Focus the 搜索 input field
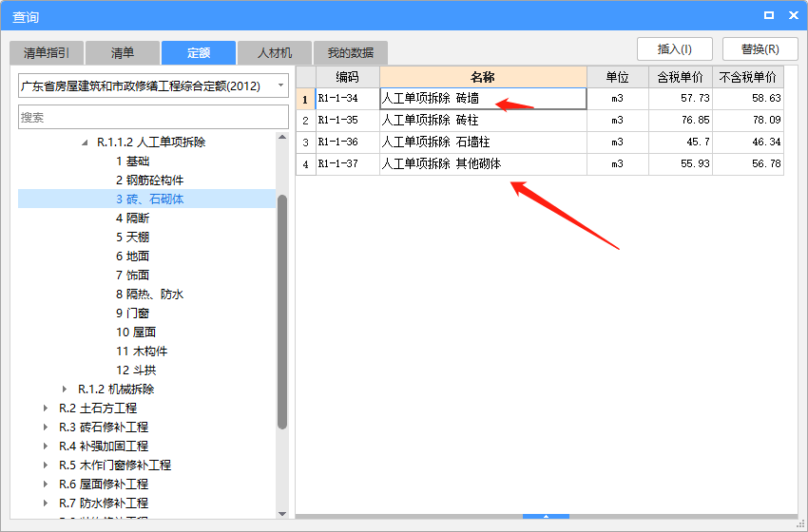 [x=153, y=117]
